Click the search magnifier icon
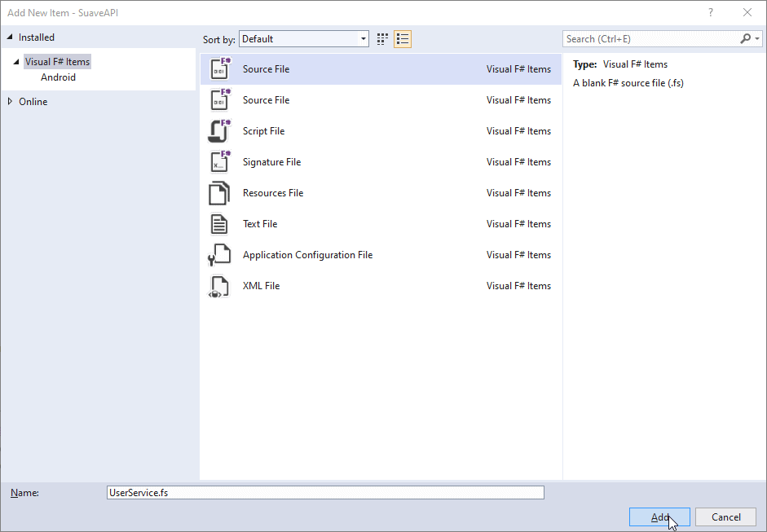Screen dimensions: 767x532 coord(745,38)
